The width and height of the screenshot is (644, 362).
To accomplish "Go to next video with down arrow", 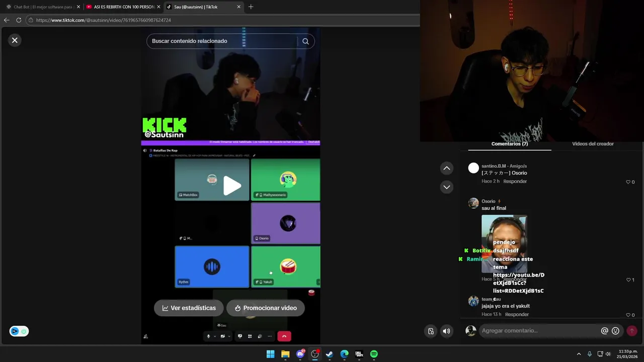I will coord(447,187).
